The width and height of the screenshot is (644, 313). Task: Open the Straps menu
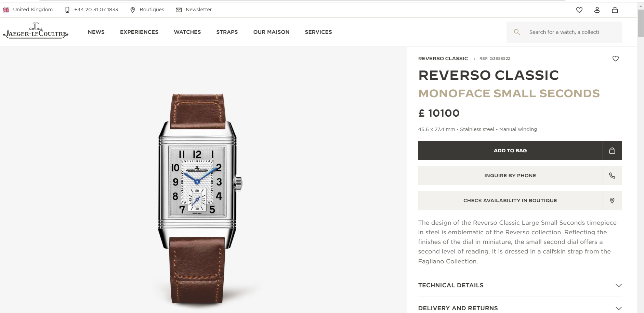227,32
